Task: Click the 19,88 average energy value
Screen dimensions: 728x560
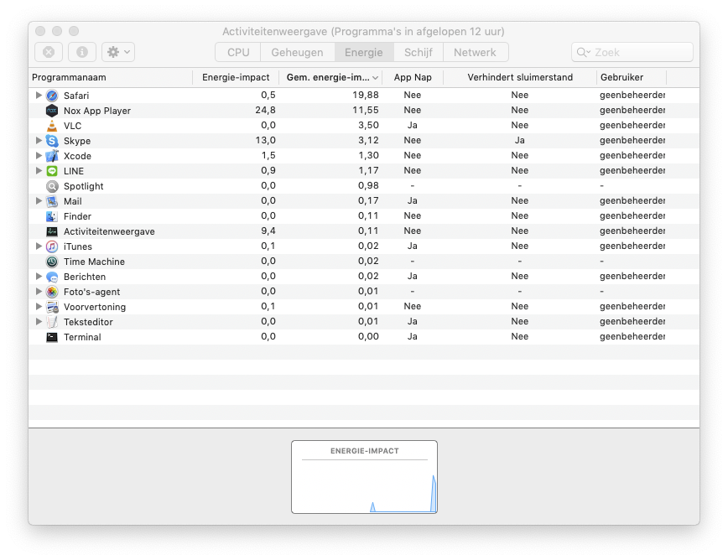Action: point(366,95)
